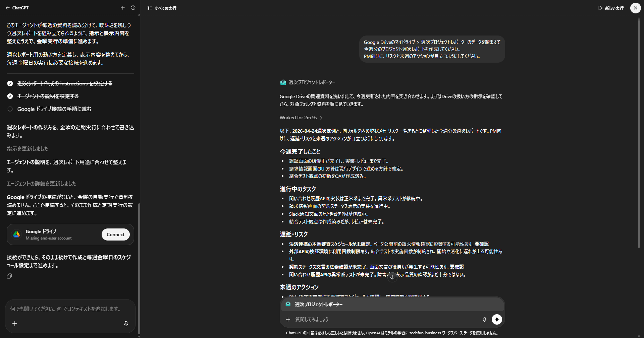Select the 週次プロジェクトレポーター chip in the composer

coord(392,304)
